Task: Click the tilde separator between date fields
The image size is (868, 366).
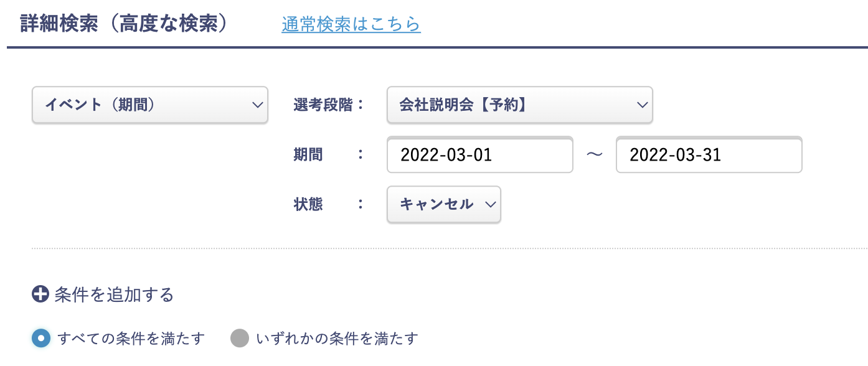Action: 595,154
